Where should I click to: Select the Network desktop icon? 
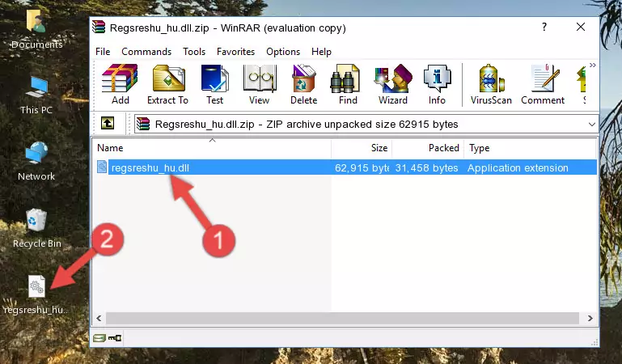click(36, 162)
